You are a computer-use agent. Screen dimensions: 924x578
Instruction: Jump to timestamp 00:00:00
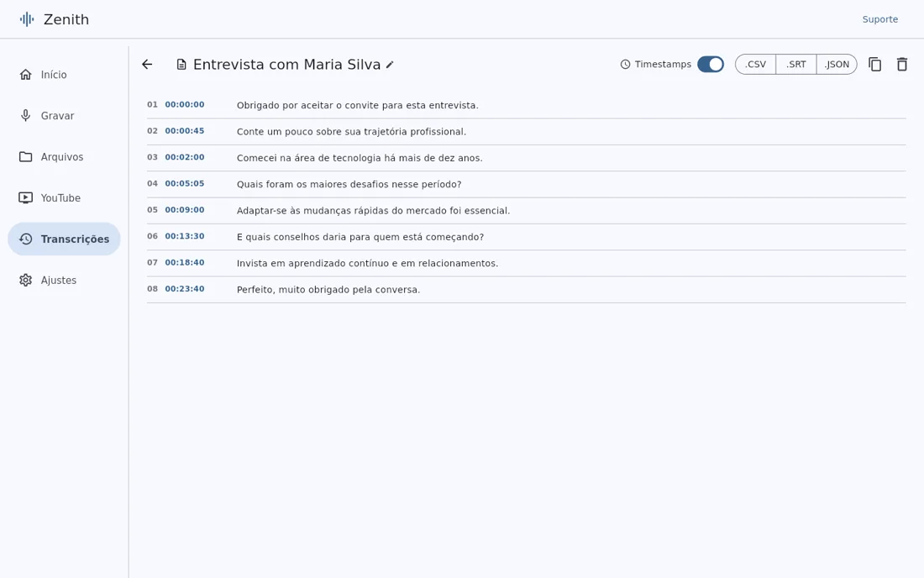pyautogui.click(x=185, y=104)
